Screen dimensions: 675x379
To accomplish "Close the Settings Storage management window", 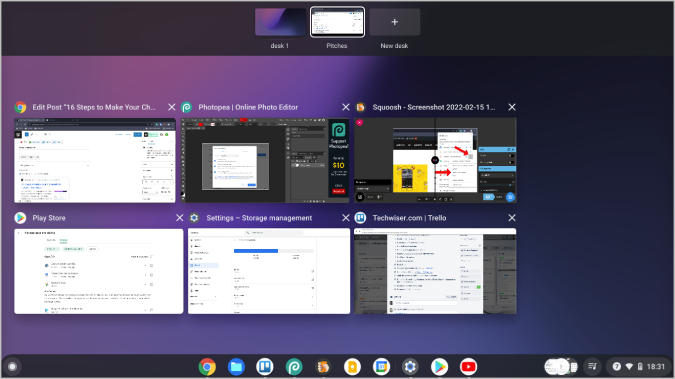I will (345, 218).
